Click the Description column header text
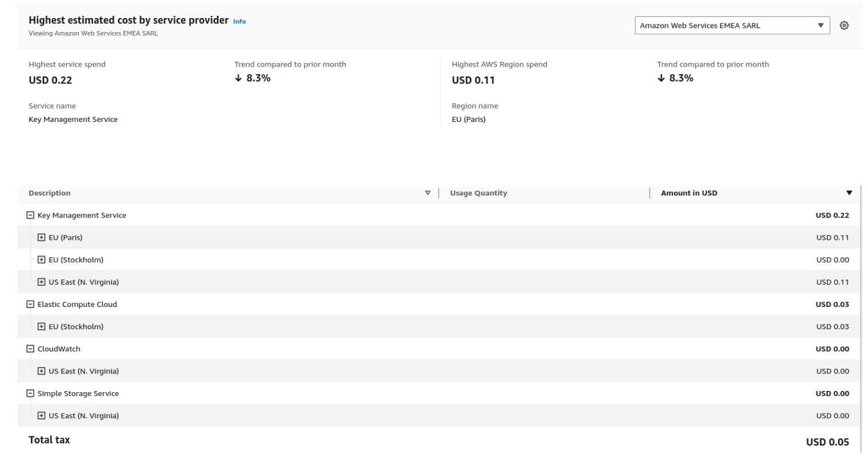The image size is (868, 468). coord(50,193)
